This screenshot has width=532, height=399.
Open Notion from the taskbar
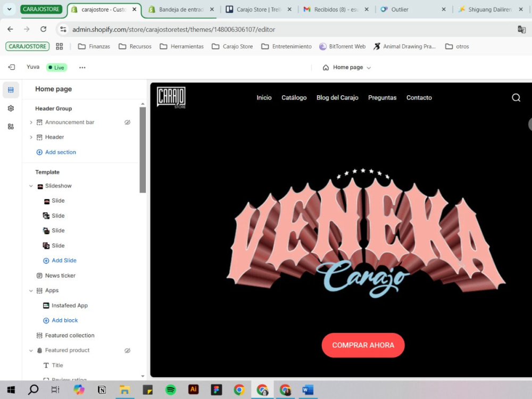(102, 389)
